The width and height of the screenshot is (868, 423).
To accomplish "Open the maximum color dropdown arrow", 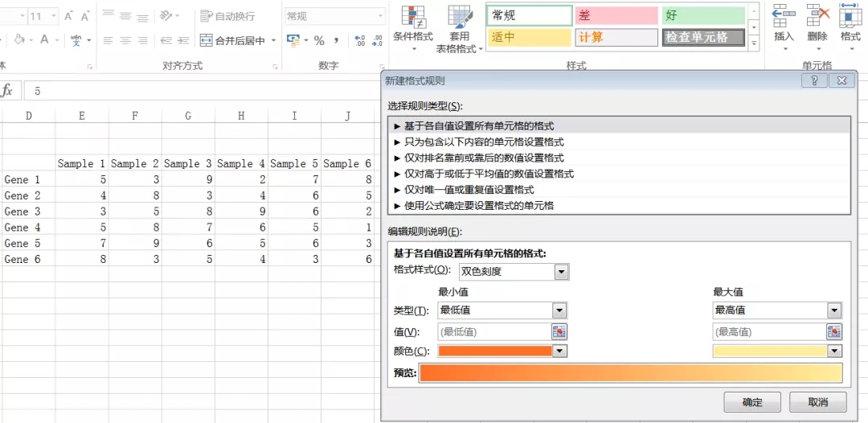I will (x=835, y=351).
